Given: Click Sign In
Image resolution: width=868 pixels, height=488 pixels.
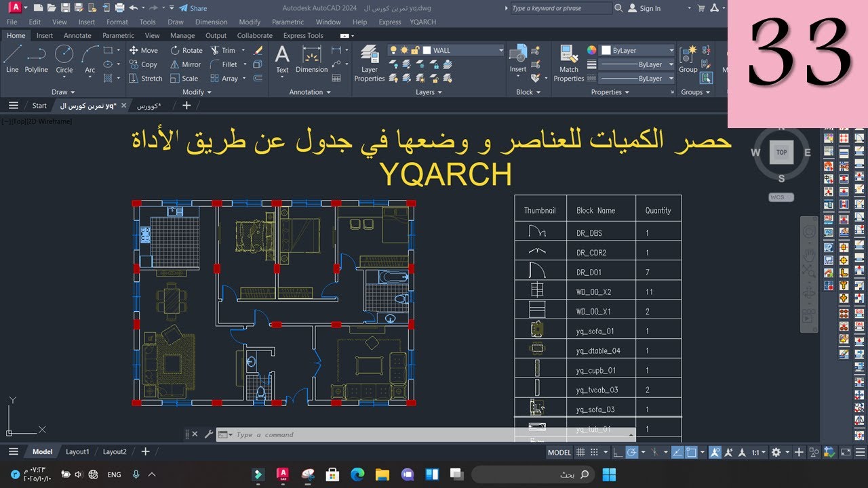Looking at the screenshot, I should [645, 8].
